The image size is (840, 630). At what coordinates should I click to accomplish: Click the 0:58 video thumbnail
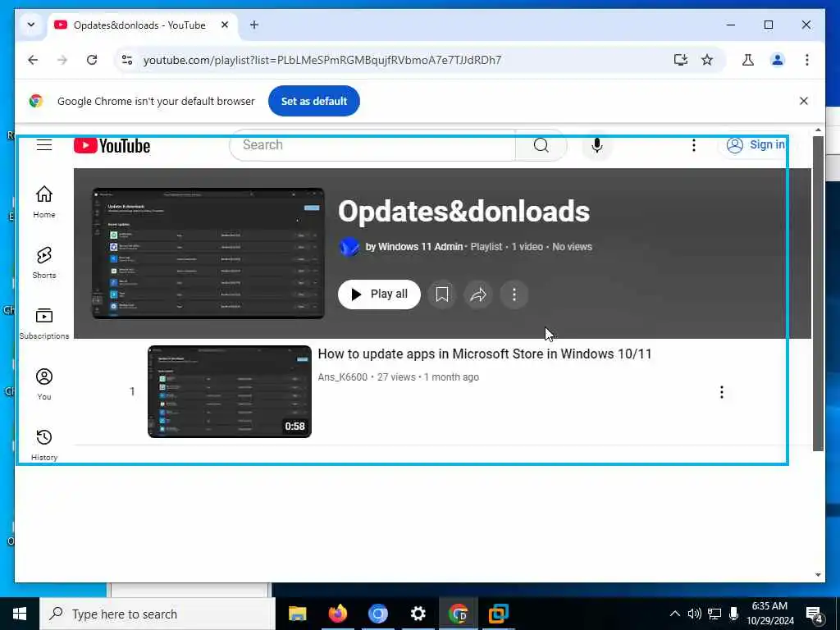coord(230,391)
